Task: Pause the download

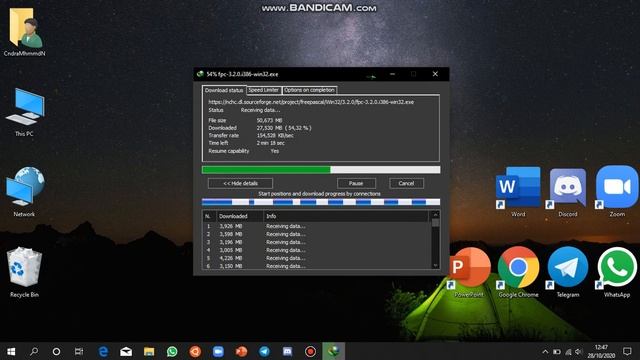Action: (356, 183)
